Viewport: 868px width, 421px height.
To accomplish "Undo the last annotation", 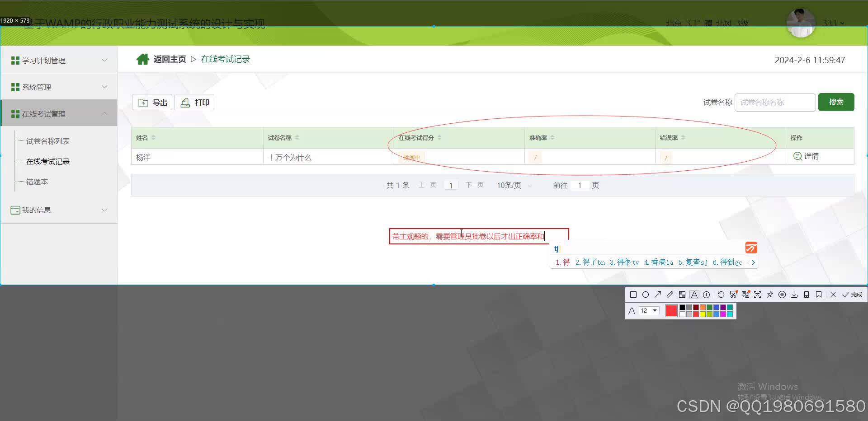I will [x=721, y=295].
